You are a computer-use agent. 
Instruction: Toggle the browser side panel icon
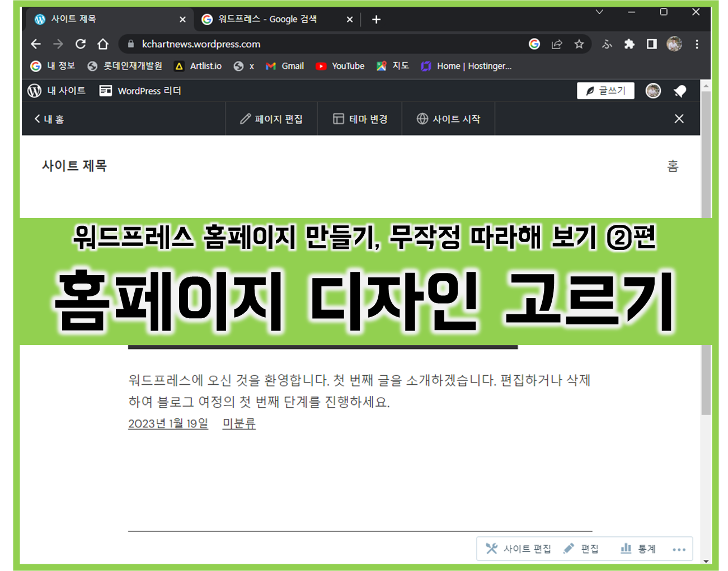pos(652,44)
